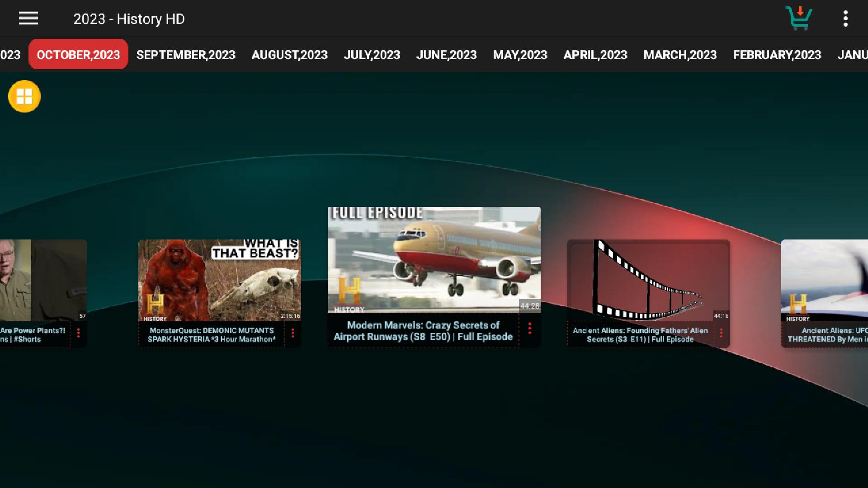
Task: Play the MonsterQuest beast thumbnail
Action: [220, 280]
